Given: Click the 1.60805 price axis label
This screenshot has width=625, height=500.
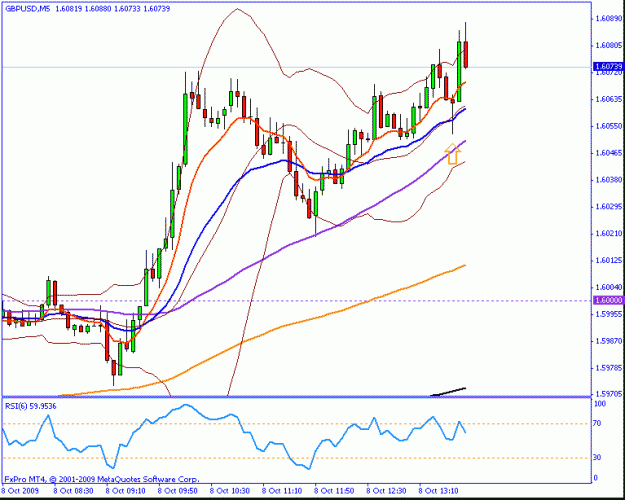Looking at the screenshot, I should (608, 45).
